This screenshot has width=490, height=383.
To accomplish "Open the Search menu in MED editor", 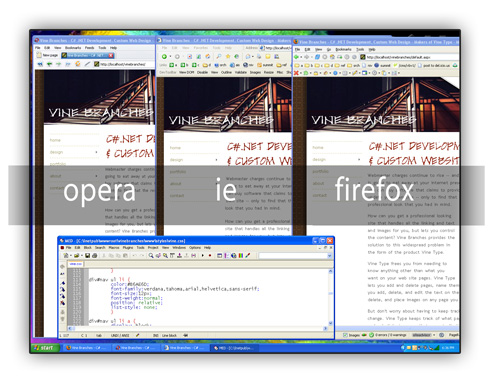I will click(100, 248).
